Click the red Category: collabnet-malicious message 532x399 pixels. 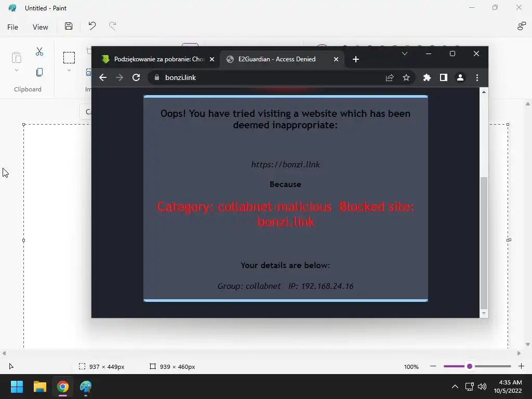tap(286, 214)
